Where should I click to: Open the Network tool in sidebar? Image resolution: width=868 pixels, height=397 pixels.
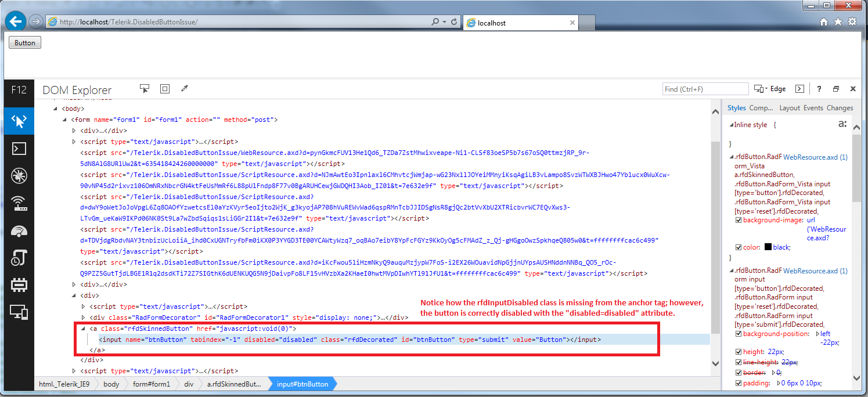[x=19, y=204]
